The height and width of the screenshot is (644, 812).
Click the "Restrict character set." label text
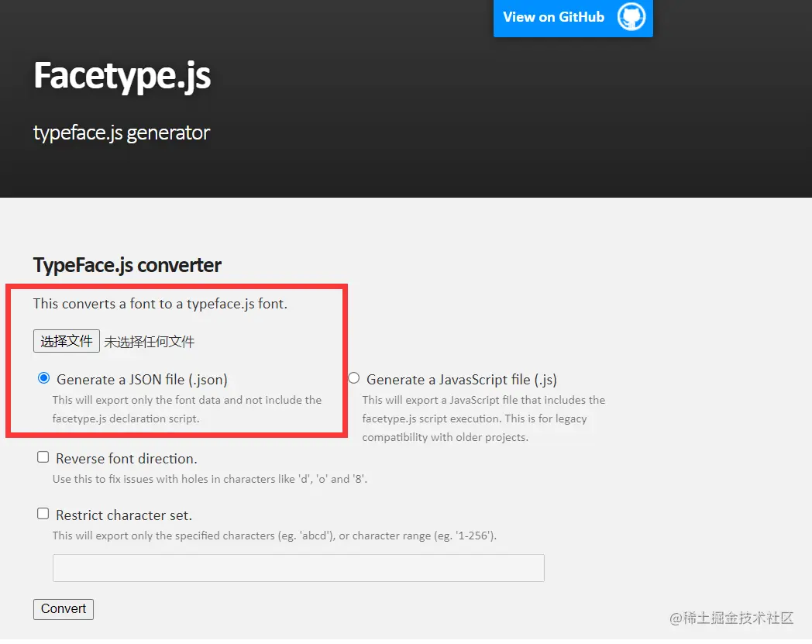coord(124,515)
